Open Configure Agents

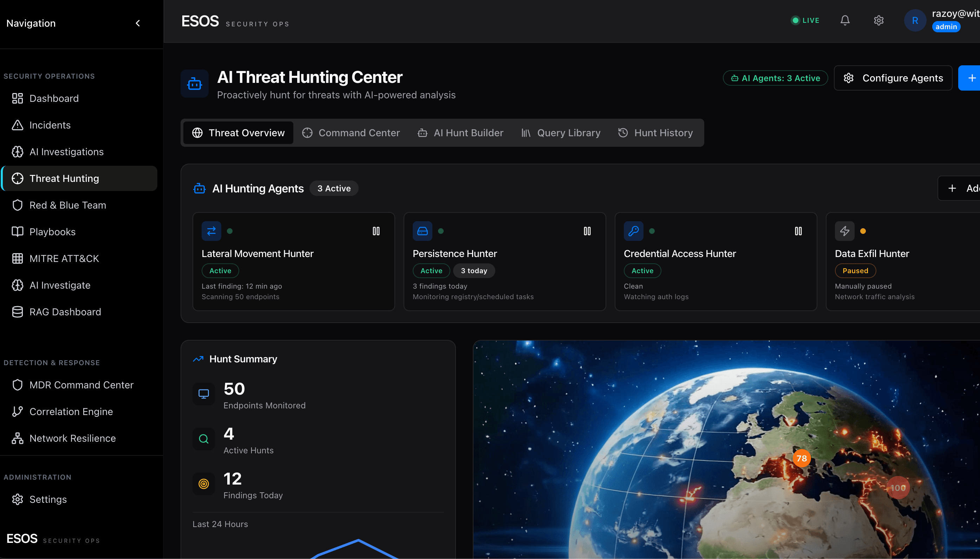893,78
